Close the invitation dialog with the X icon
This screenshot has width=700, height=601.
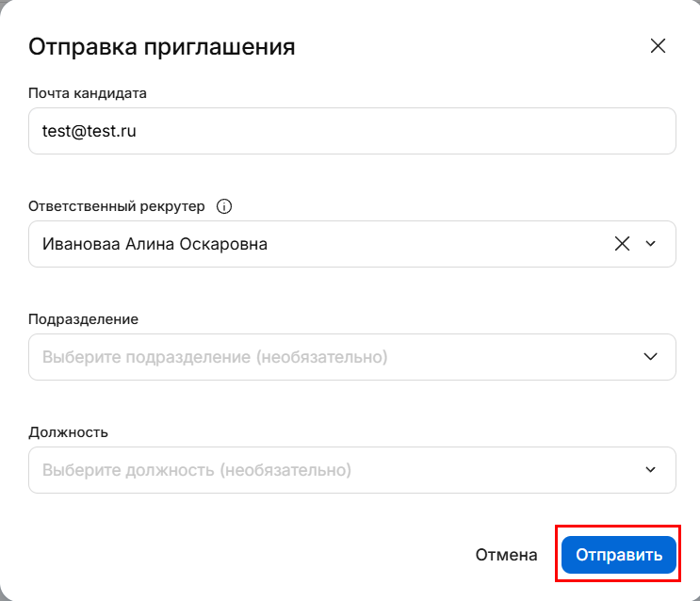tap(658, 46)
